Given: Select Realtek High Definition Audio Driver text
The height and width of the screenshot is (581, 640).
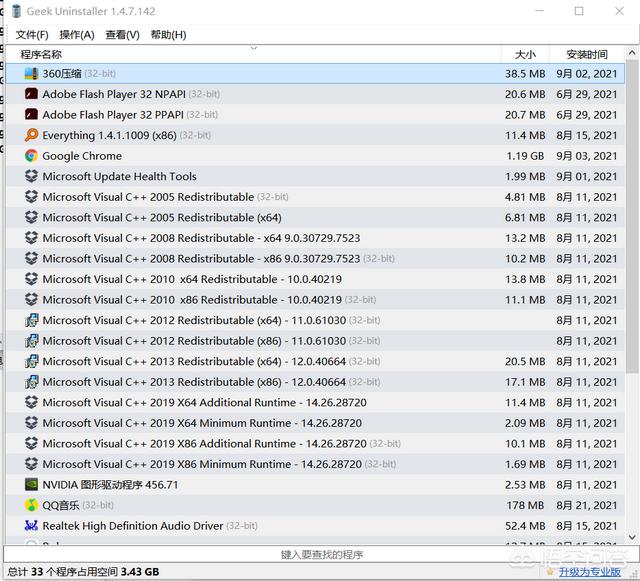Looking at the screenshot, I should point(133,526).
